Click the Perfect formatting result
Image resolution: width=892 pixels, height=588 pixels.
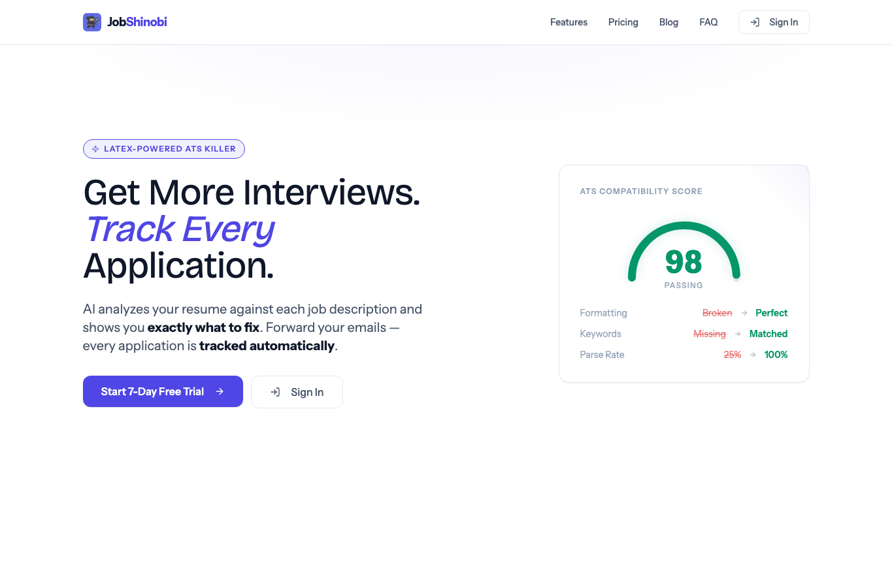pyautogui.click(x=771, y=313)
